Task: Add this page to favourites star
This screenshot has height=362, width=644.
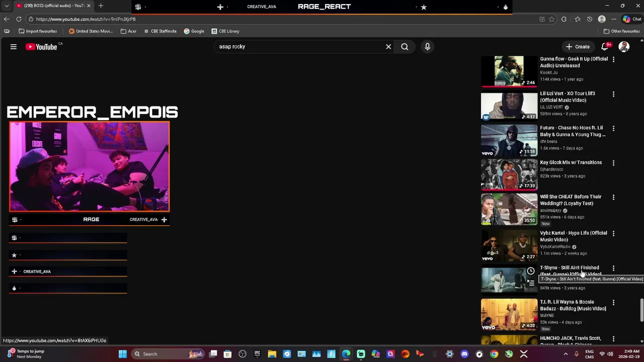Action: (552, 19)
